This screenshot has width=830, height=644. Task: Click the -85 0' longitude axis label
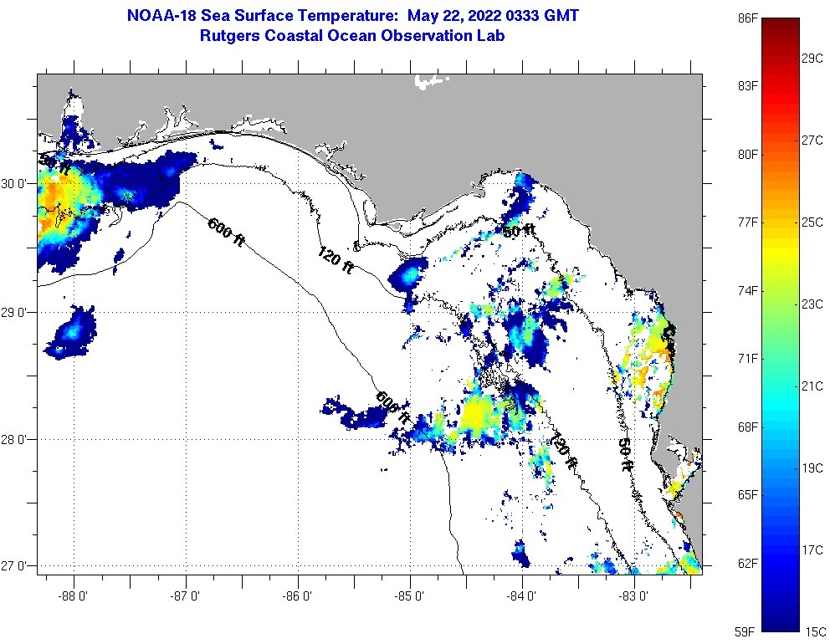coord(410,596)
